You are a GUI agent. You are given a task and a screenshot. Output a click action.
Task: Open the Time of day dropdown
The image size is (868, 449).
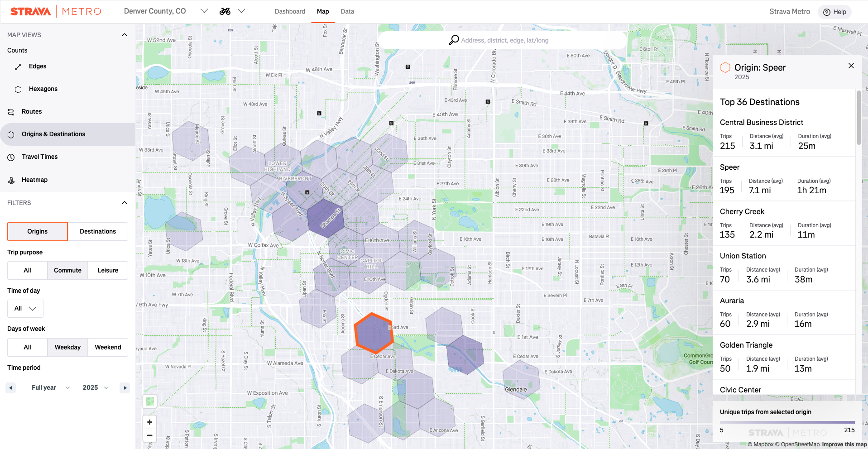coord(25,309)
